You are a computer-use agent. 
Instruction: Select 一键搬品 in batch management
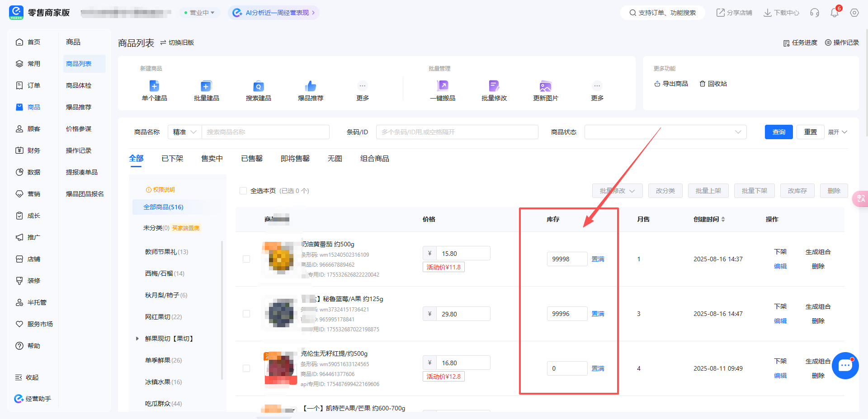(x=443, y=90)
